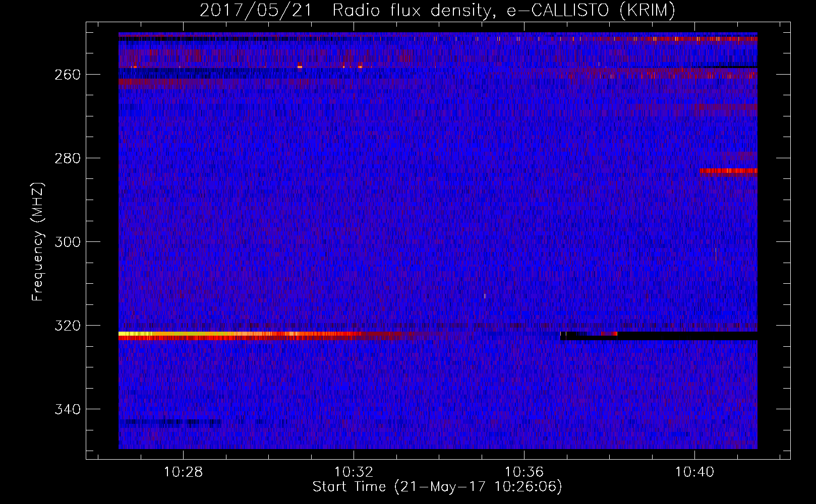This screenshot has width=816, height=504.
Task: Click the plot title "2017/05/21 Radio flux density, e-CALLISTO (KRIM)"
Action: 437,10
